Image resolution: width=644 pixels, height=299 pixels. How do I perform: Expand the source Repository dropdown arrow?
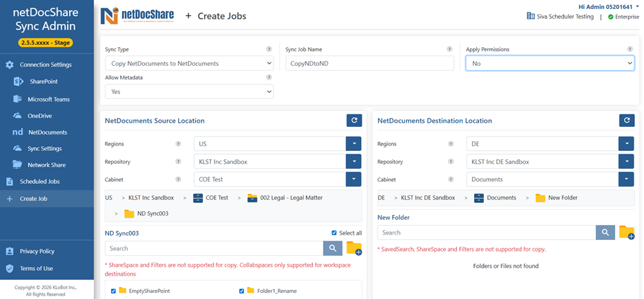pos(354,162)
